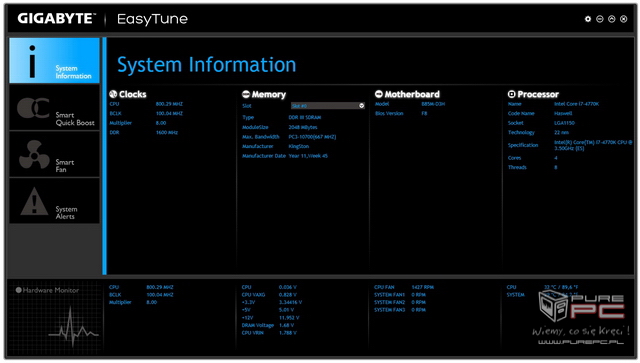The height and width of the screenshot is (363, 640).
Task: Click the Hardware Monitor heartbeat graph
Action: pyautogui.click(x=73, y=328)
